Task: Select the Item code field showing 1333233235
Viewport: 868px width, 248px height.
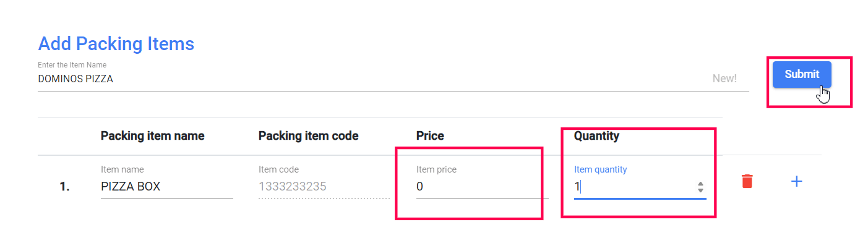Action: point(324,186)
